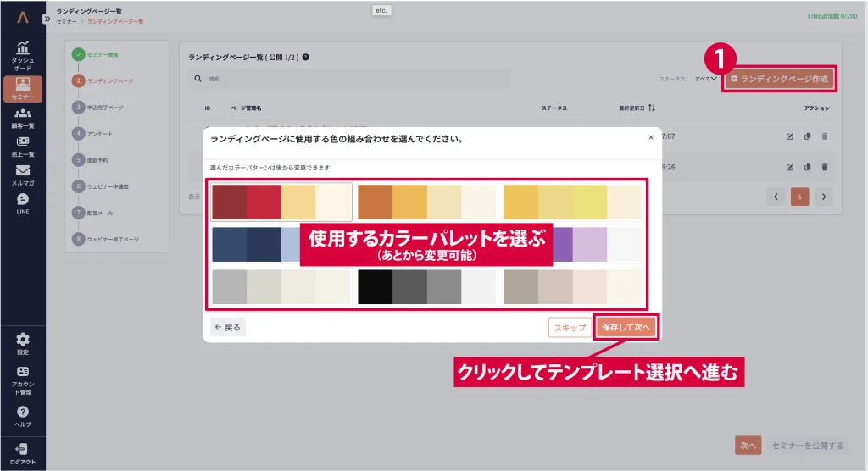The width and height of the screenshot is (868, 471).
Task: Open the ステータス すべて dropdown filter
Action: (x=705, y=79)
